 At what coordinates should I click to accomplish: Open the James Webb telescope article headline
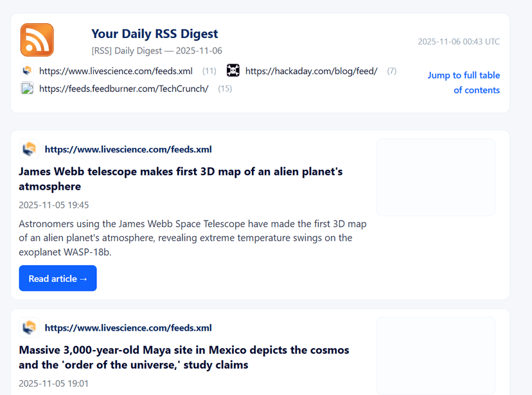click(181, 179)
